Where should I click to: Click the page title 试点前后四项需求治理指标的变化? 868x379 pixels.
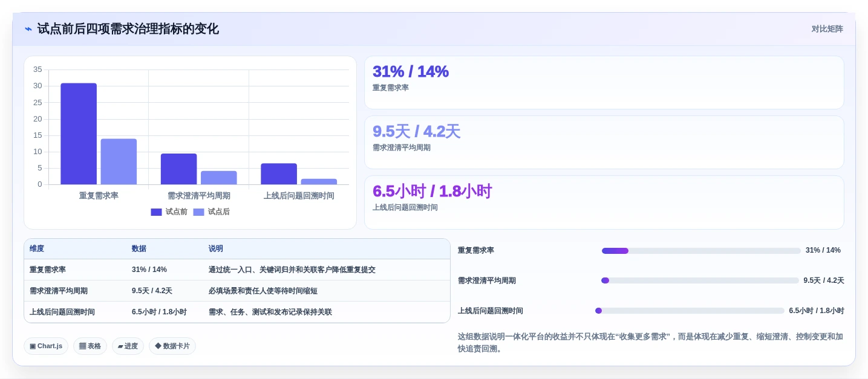(128, 29)
